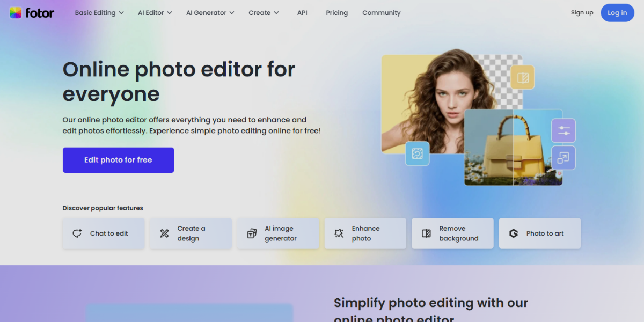This screenshot has height=322, width=644.
Task: Expand the AI Generator menu
Action: click(210, 13)
